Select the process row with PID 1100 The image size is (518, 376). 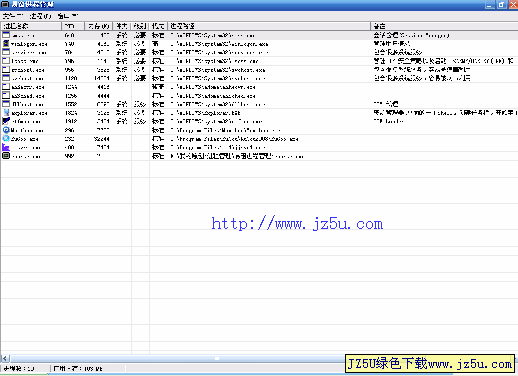[259, 78]
